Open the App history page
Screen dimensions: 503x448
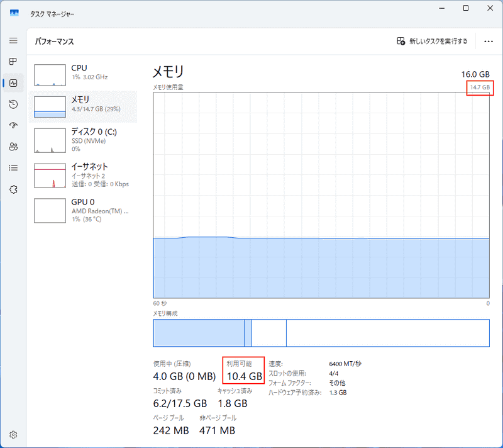pos(13,104)
